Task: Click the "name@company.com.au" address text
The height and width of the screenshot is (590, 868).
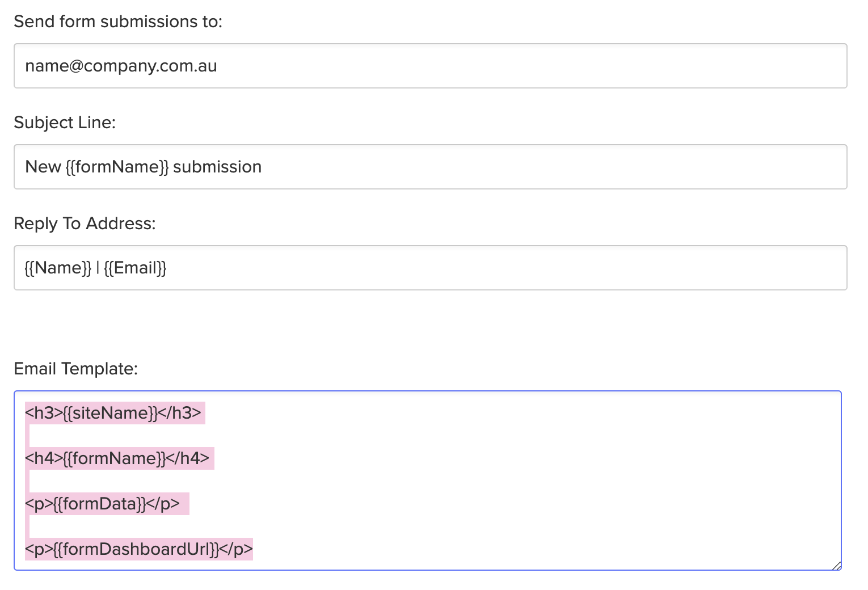Action: [x=121, y=66]
